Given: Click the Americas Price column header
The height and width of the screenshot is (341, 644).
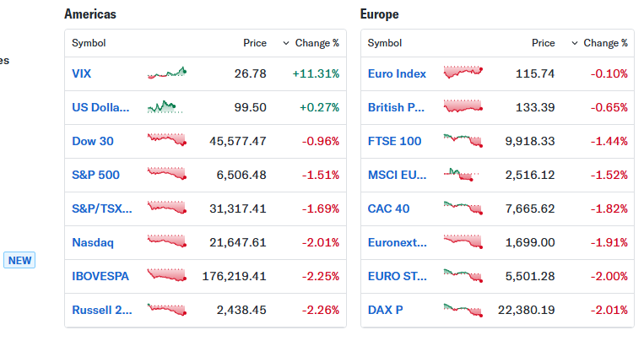Looking at the screenshot, I should (x=253, y=43).
